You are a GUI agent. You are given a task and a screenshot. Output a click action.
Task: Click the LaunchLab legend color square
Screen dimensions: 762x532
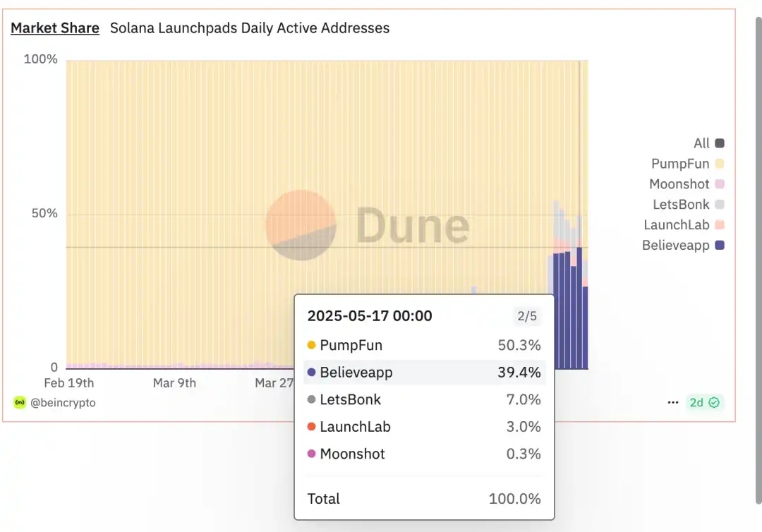tap(720, 225)
